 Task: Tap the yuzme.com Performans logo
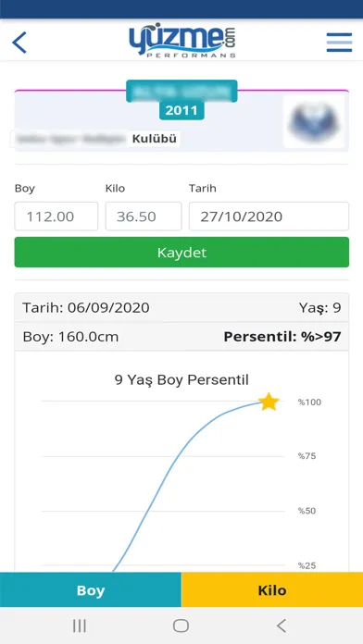[182, 42]
